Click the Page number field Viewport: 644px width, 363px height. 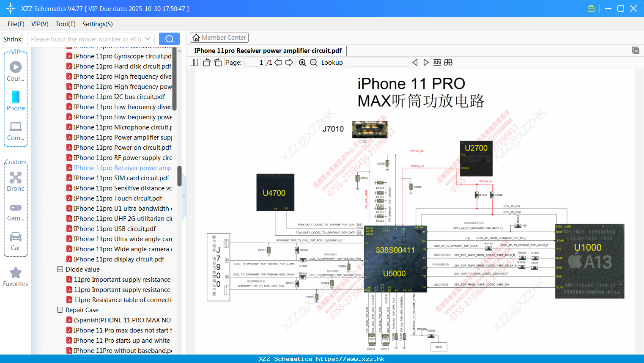255,63
